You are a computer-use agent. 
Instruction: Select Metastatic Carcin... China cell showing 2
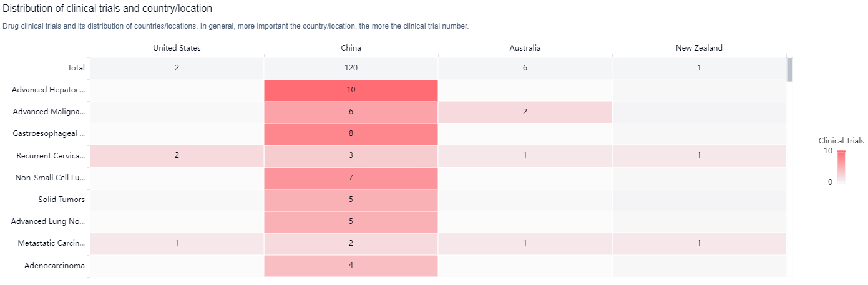351,243
